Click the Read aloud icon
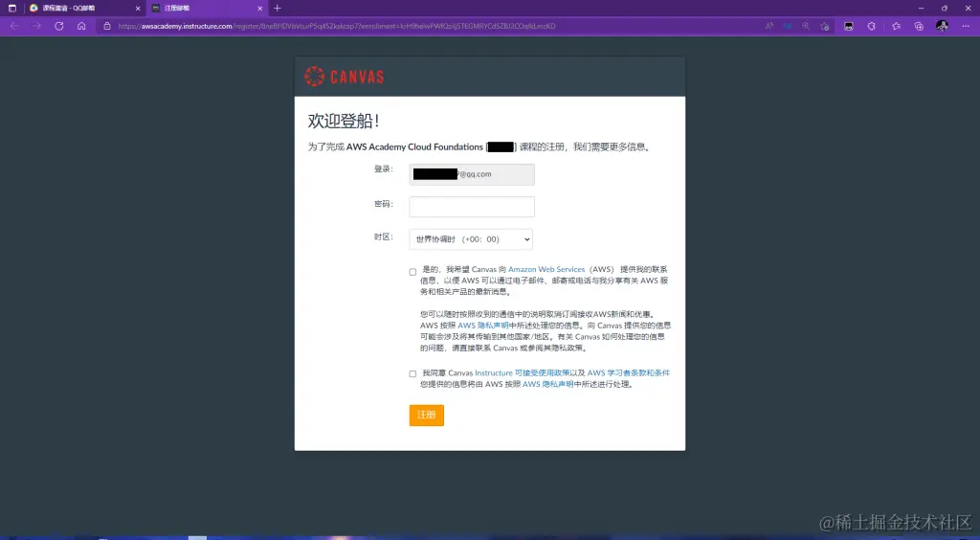The image size is (980, 540). 768,26
